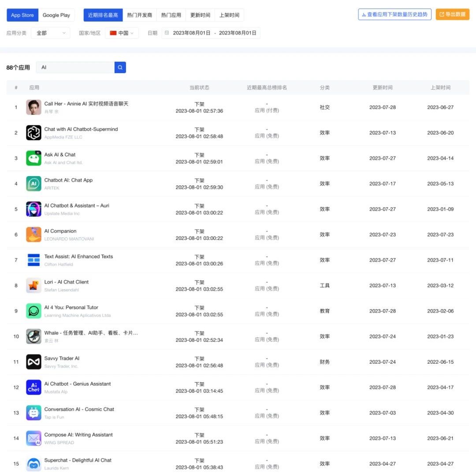Click the end date field

point(238,33)
